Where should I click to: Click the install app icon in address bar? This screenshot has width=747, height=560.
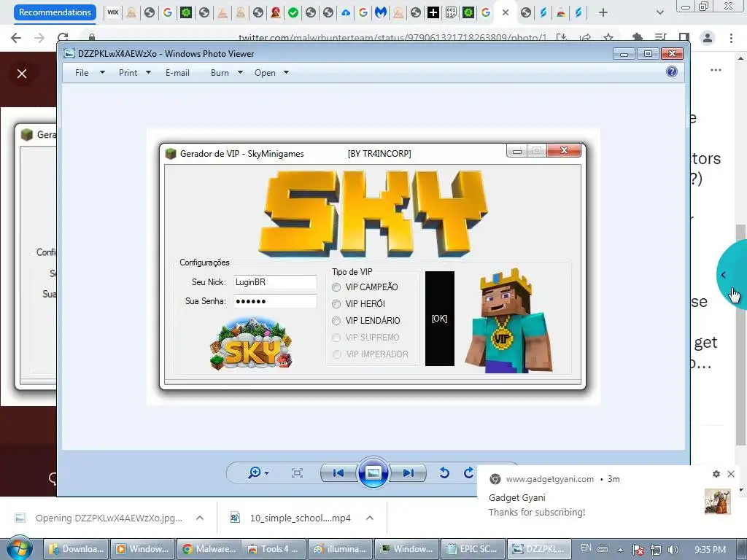pyautogui.click(x=562, y=38)
